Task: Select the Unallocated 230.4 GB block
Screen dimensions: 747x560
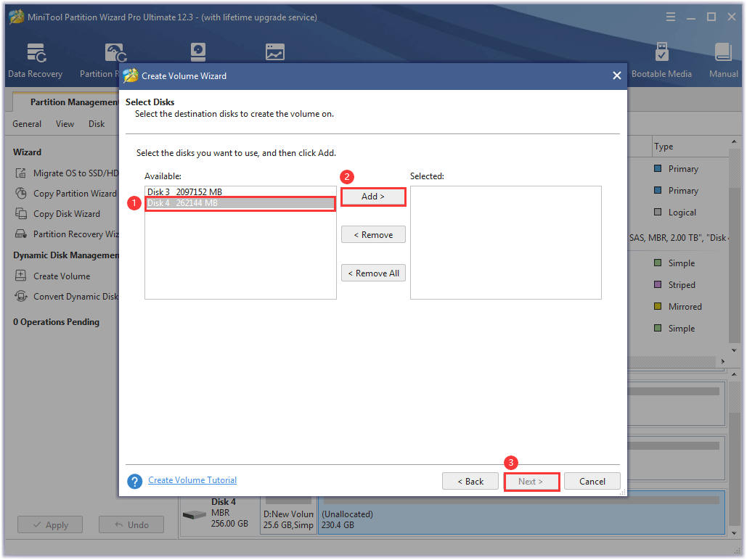Action: (521, 515)
